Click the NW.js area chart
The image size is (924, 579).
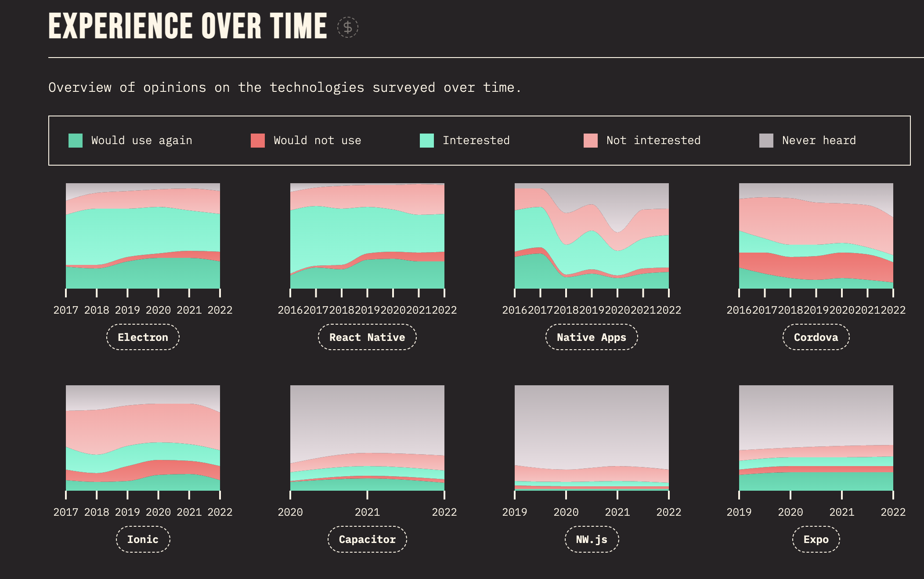coord(592,438)
